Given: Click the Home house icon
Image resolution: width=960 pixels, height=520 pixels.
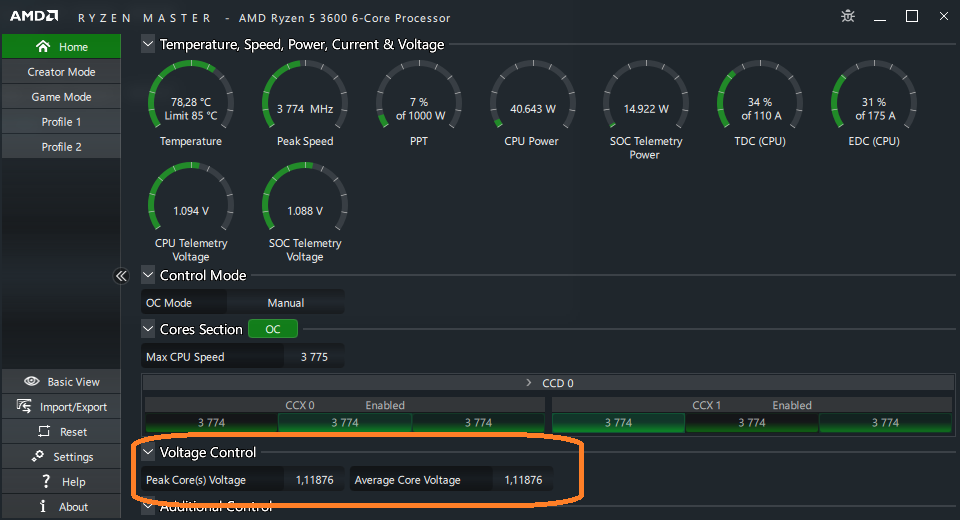Looking at the screenshot, I should click(43, 47).
